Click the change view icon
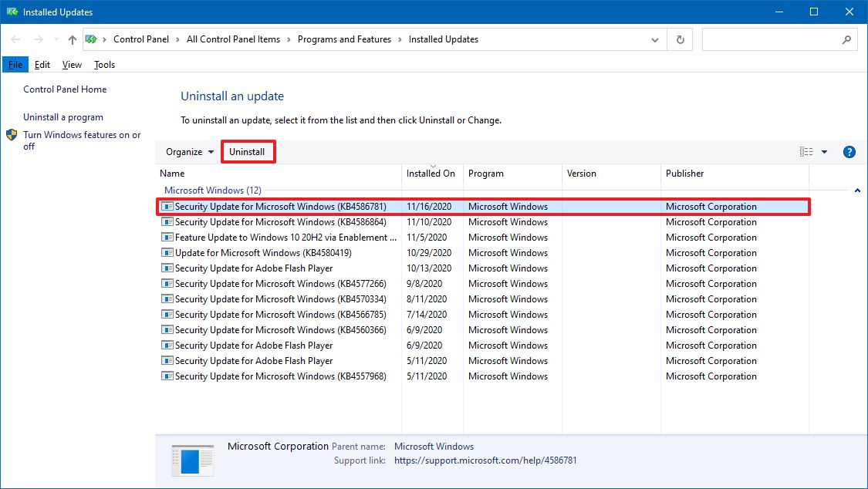The width and height of the screenshot is (868, 489). click(x=806, y=152)
